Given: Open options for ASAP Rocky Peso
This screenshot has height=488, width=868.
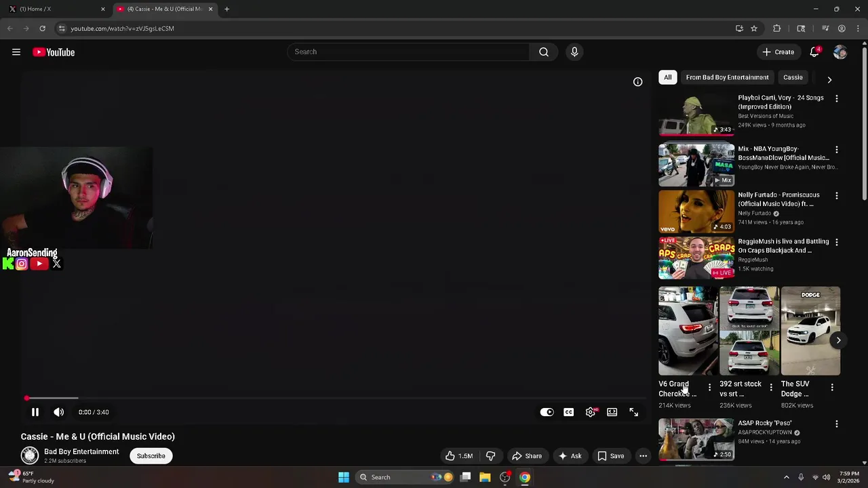Looking at the screenshot, I should (x=836, y=424).
